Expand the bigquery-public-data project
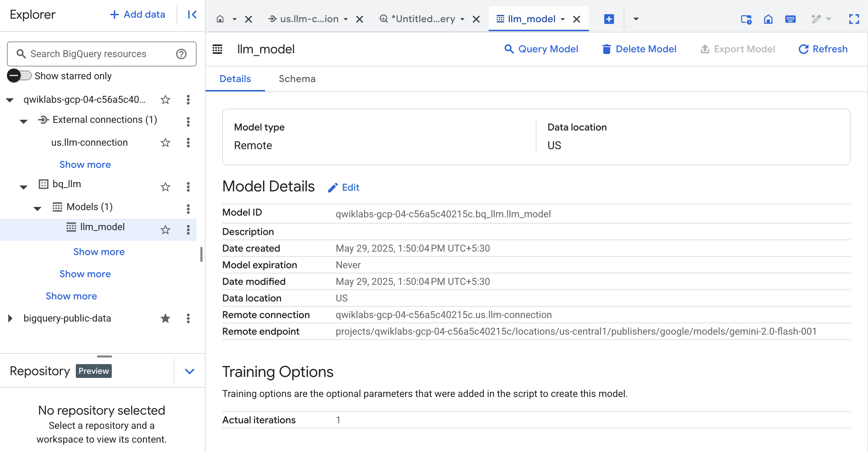This screenshot has height=452, width=868. tap(10, 318)
